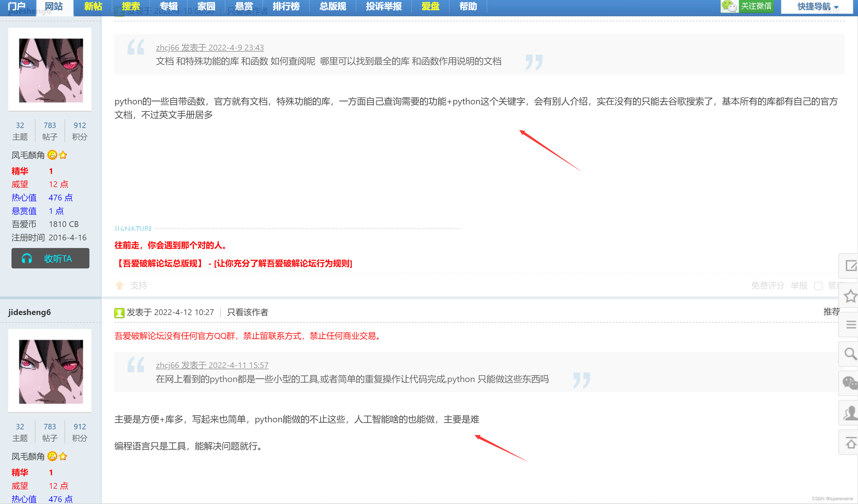
Task: Open the 专辑 navigation item
Action: tap(169, 6)
